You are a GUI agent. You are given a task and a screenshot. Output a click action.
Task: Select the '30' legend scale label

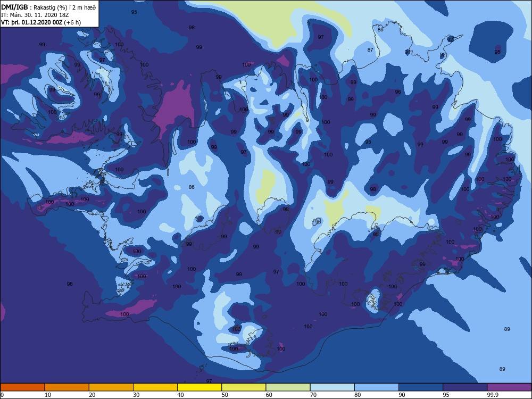click(136, 395)
